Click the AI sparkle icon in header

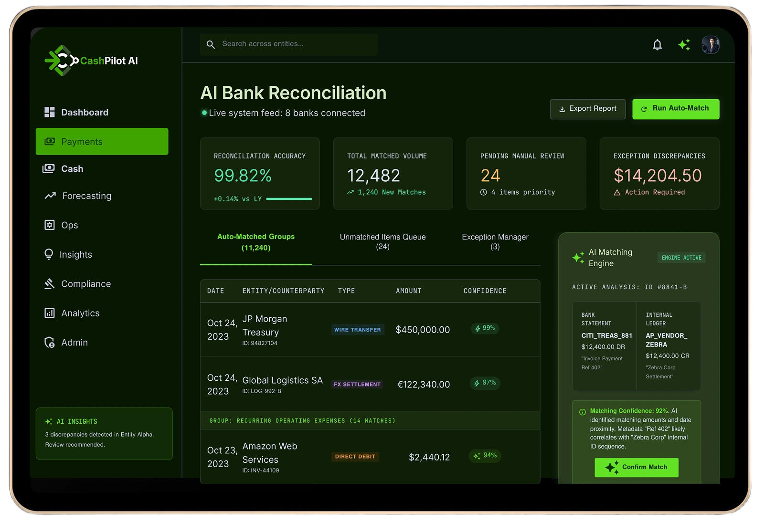684,45
